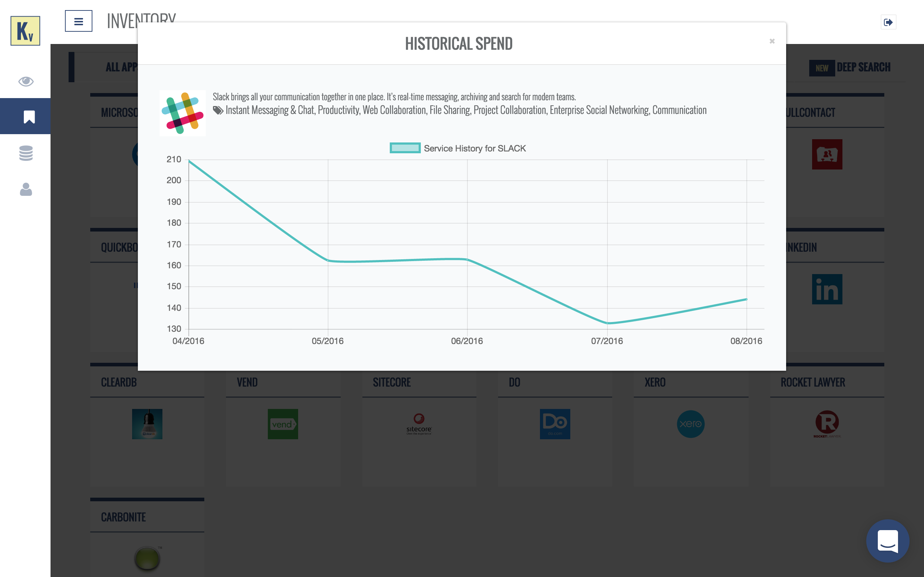The width and height of the screenshot is (924, 577).
Task: Click the Vend app logo
Action: (283, 424)
